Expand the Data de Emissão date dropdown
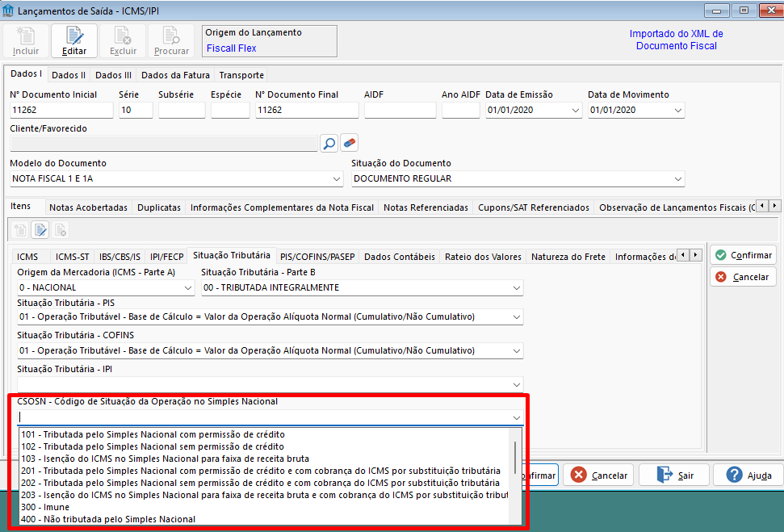784x532 pixels. point(576,111)
